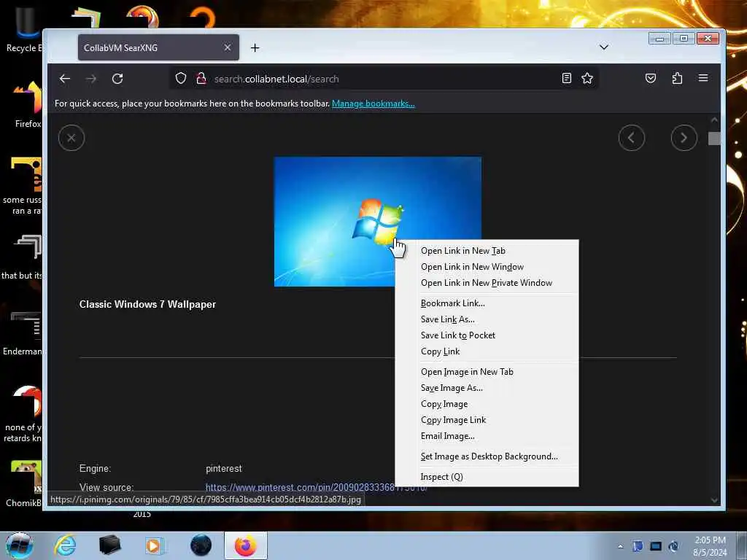Select the Enderman desktop icon
Viewport: 747px width, 560px height.
pyautogui.click(x=23, y=333)
